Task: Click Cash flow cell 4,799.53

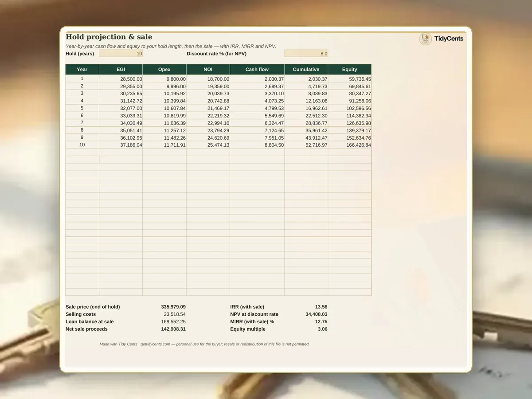Action: (257, 108)
